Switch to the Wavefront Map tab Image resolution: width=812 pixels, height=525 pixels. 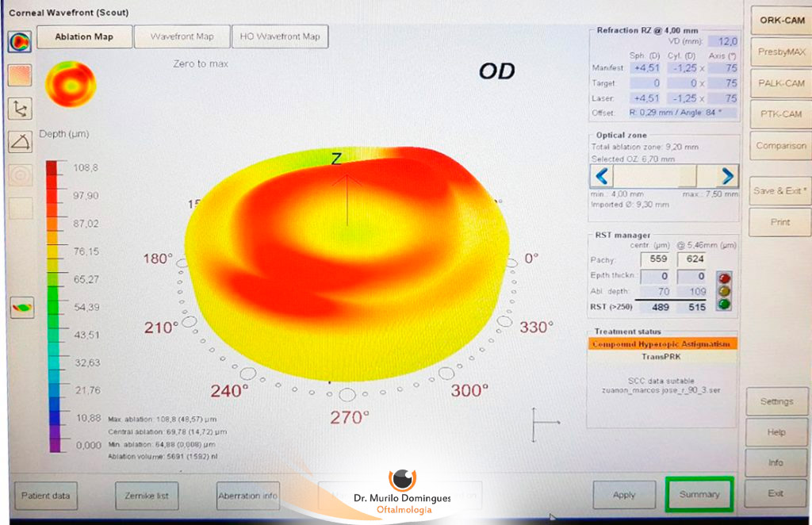click(182, 36)
